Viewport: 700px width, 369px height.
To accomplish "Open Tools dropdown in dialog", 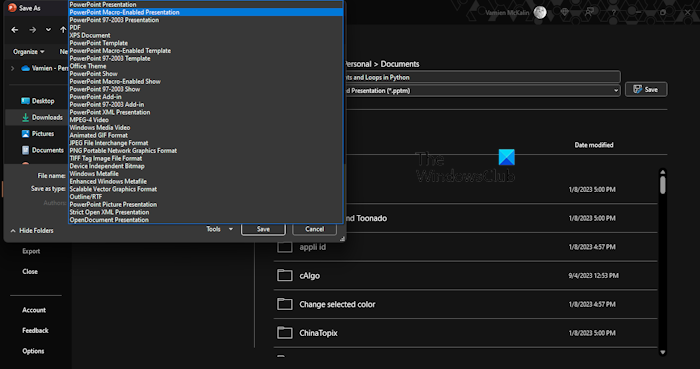I will tap(219, 229).
